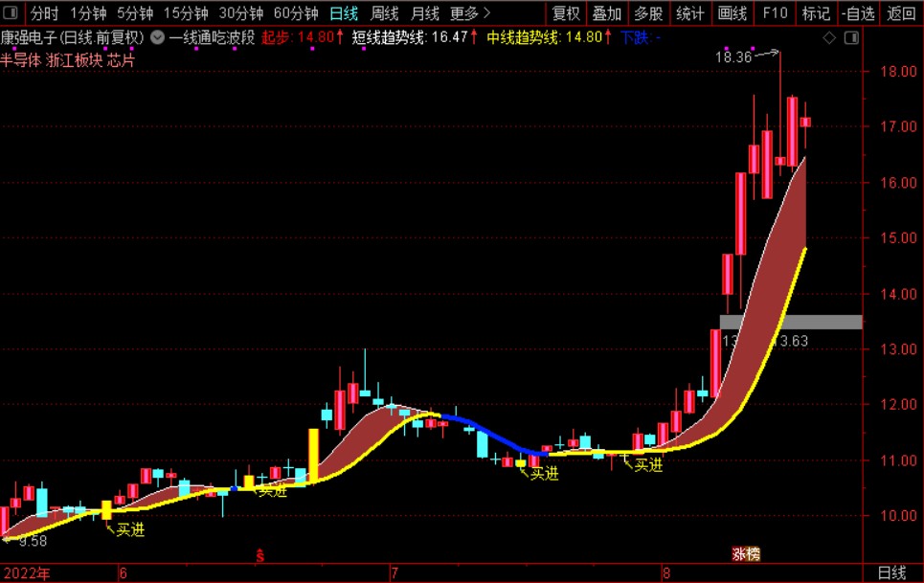The width and height of the screenshot is (924, 583).
Task: Click 标记 mark button
Action: [x=816, y=13]
